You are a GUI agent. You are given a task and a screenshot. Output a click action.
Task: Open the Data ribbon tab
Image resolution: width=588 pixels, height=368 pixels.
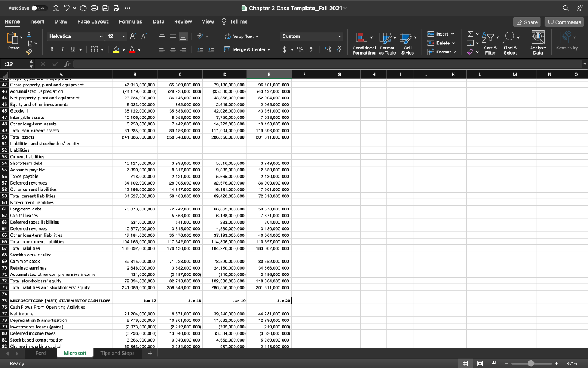(x=158, y=21)
